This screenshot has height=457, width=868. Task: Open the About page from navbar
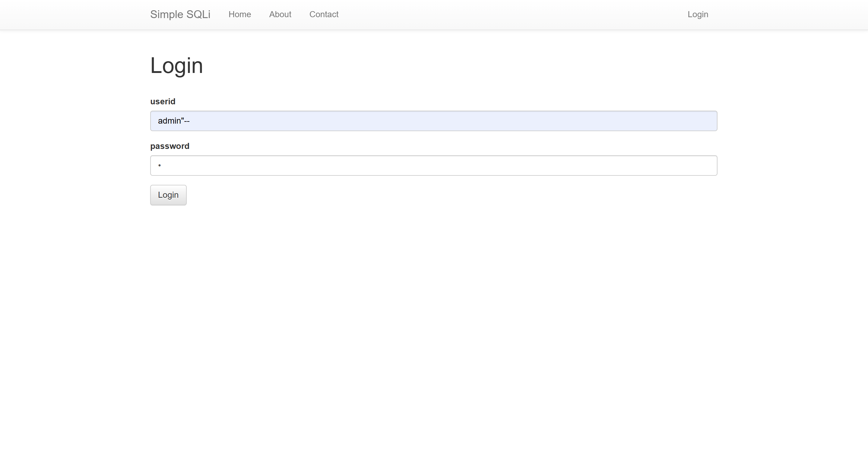click(x=280, y=14)
